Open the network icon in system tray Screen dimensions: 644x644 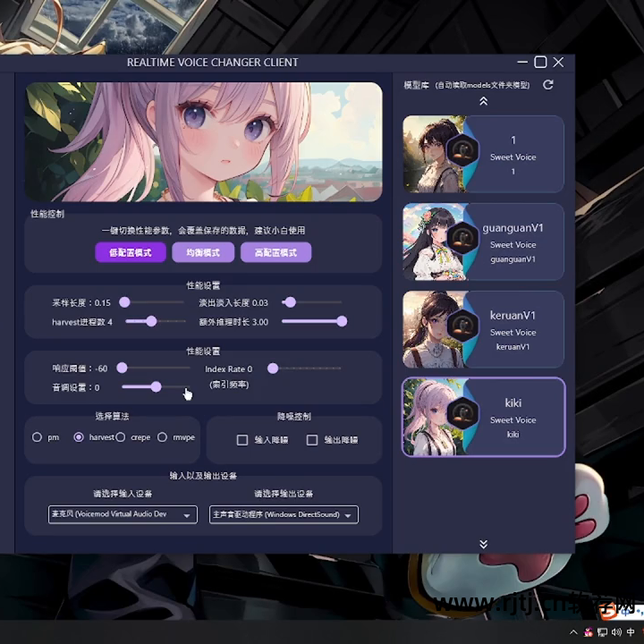[x=603, y=632]
